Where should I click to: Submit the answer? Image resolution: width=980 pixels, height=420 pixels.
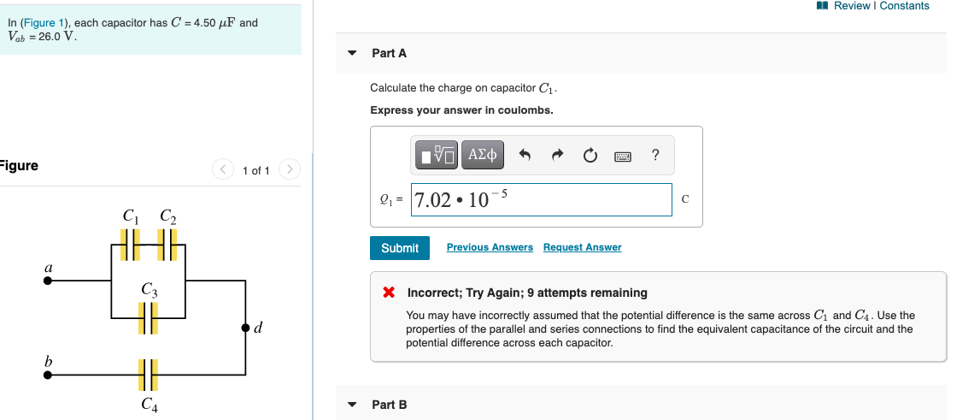coord(399,248)
